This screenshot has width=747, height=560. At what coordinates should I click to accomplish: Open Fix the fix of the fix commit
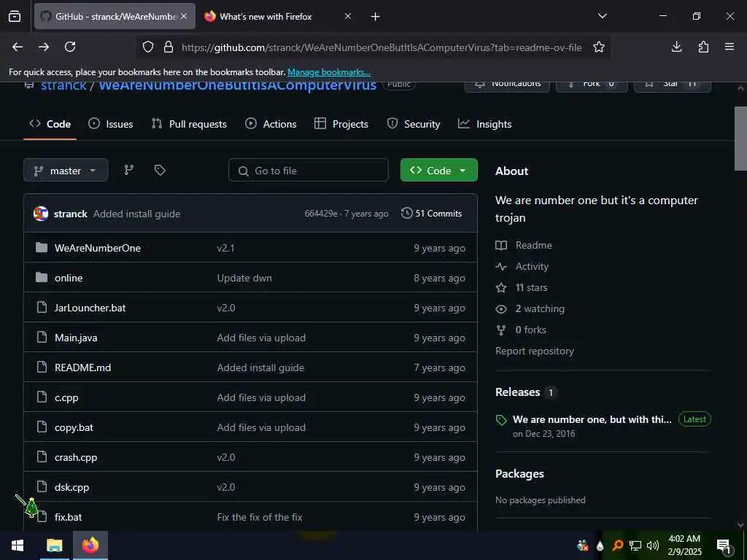pyautogui.click(x=260, y=517)
